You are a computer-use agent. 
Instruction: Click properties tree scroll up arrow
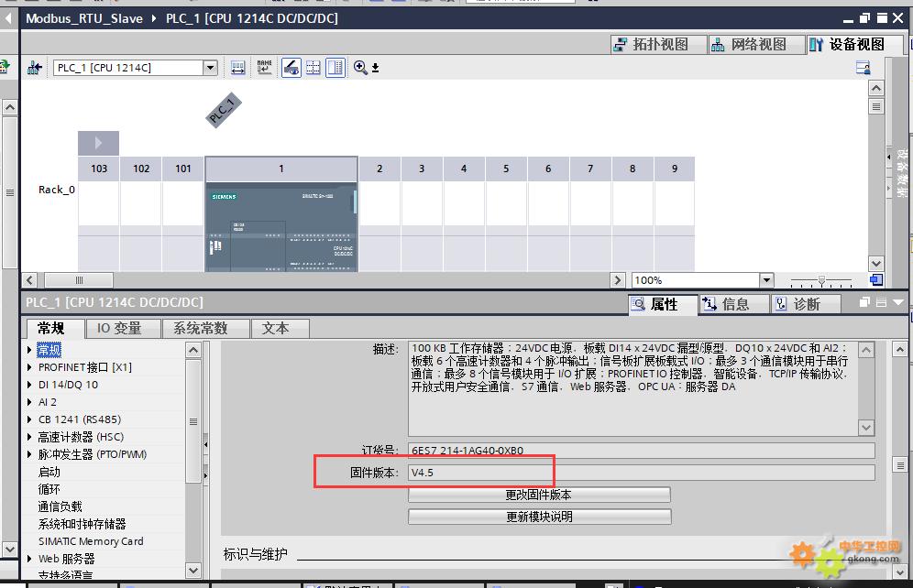pyautogui.click(x=193, y=350)
